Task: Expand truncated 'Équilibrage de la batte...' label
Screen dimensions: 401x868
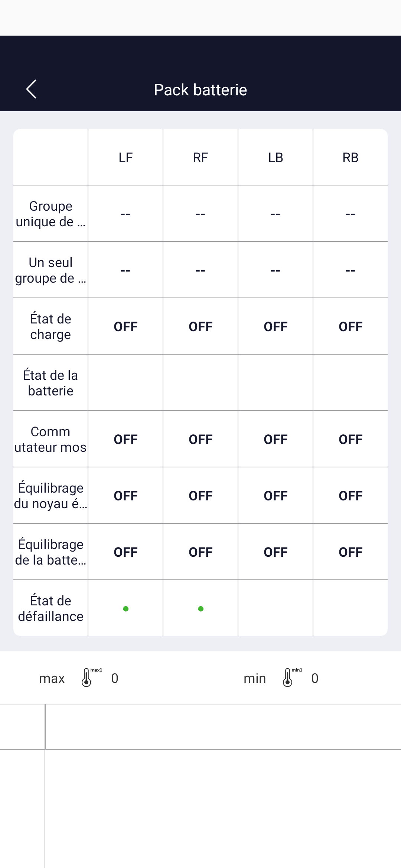Action: pyautogui.click(x=50, y=552)
